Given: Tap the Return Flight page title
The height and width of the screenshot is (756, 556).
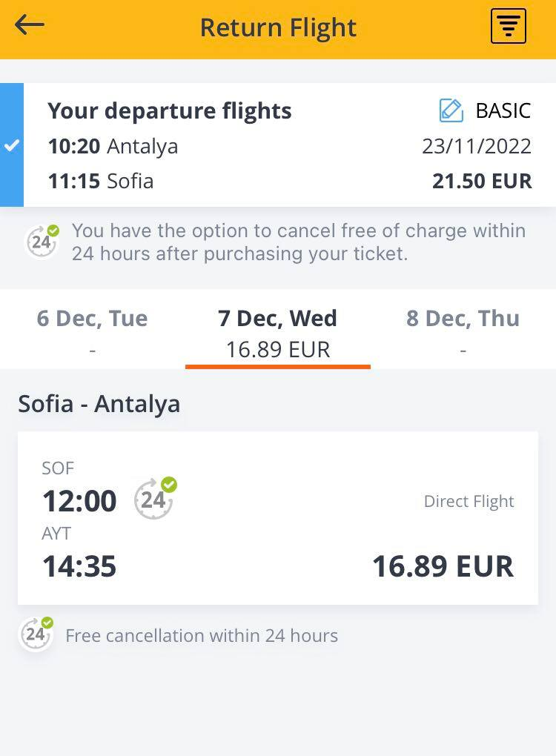Looking at the screenshot, I should point(278,27).
